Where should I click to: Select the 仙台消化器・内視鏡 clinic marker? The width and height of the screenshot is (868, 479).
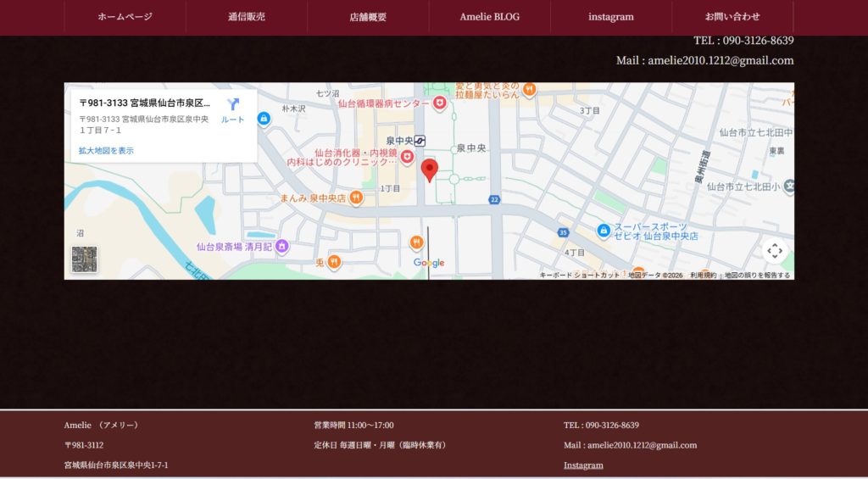click(407, 157)
